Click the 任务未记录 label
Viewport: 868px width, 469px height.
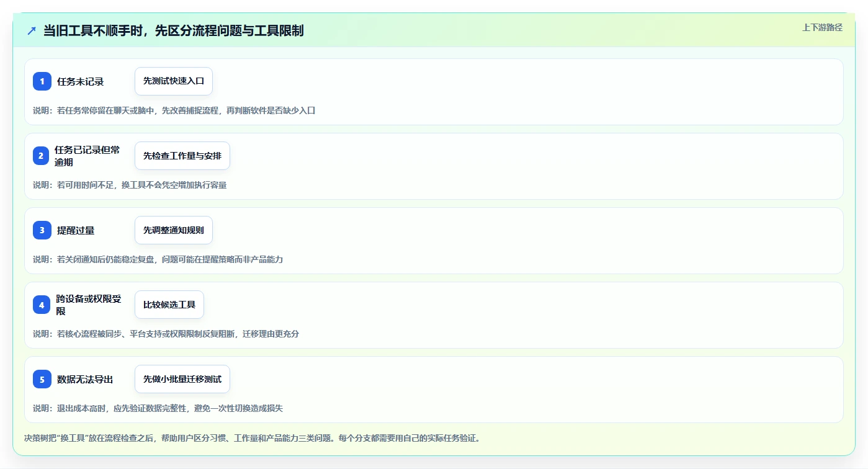click(x=80, y=81)
